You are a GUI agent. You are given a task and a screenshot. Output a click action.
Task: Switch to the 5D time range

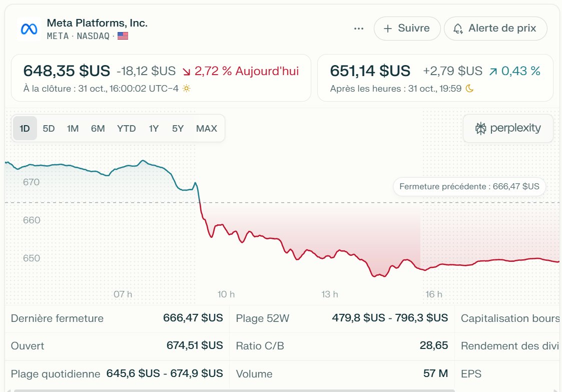click(49, 129)
